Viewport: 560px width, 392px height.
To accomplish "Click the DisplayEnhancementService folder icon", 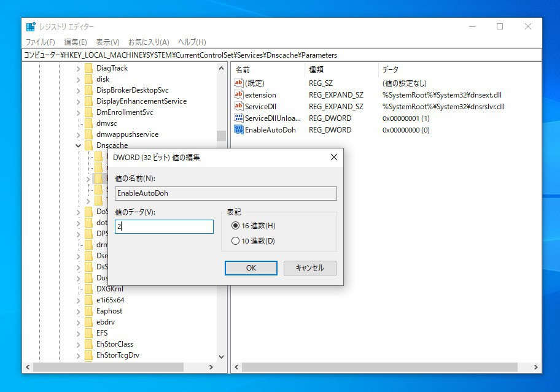I will (x=89, y=101).
